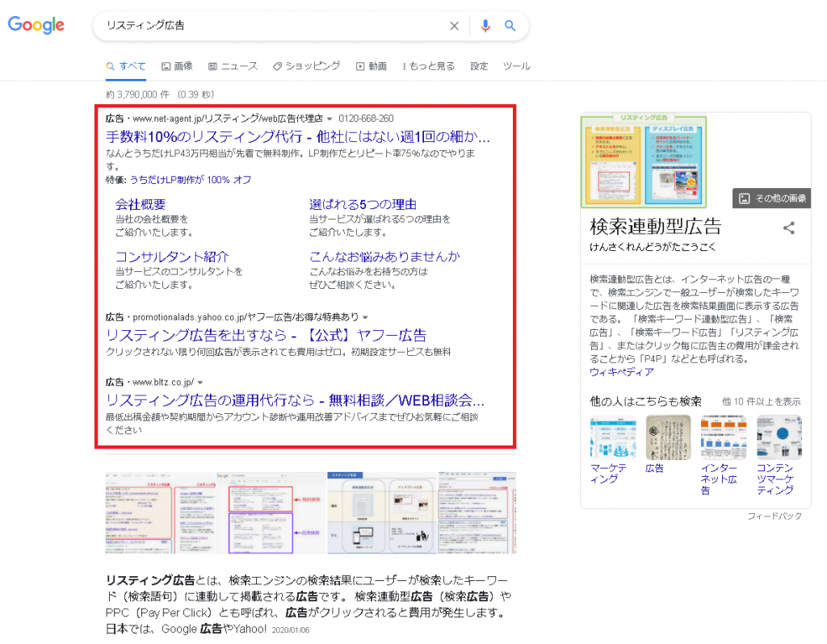Switch to the 画像 tab

(177, 66)
